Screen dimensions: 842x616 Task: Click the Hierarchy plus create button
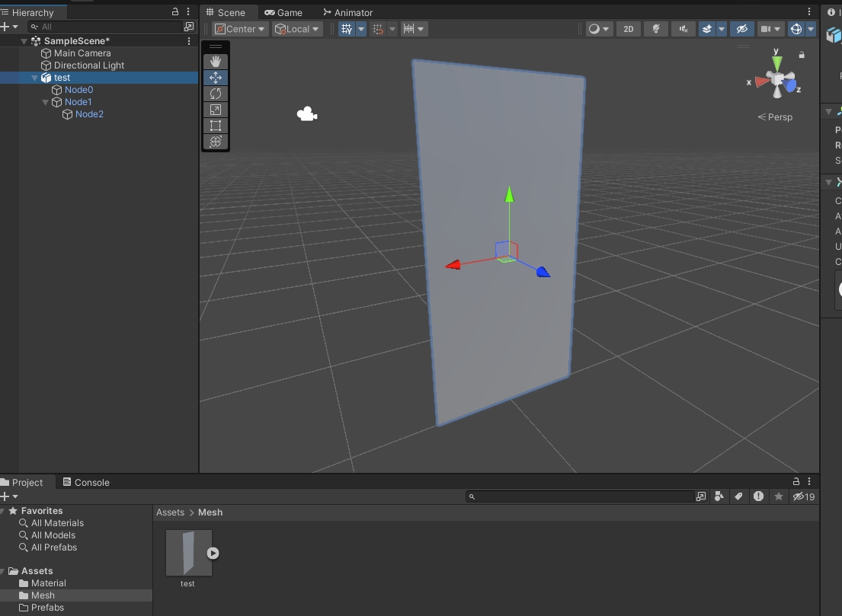pos(5,27)
